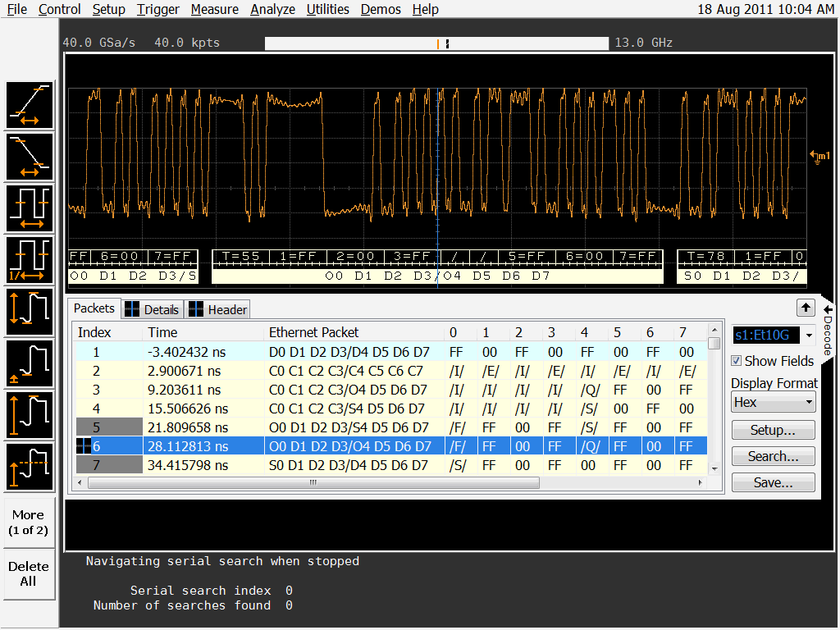Open the Trigger menu
Image resolution: width=840 pixels, height=630 pixels.
[158, 9]
